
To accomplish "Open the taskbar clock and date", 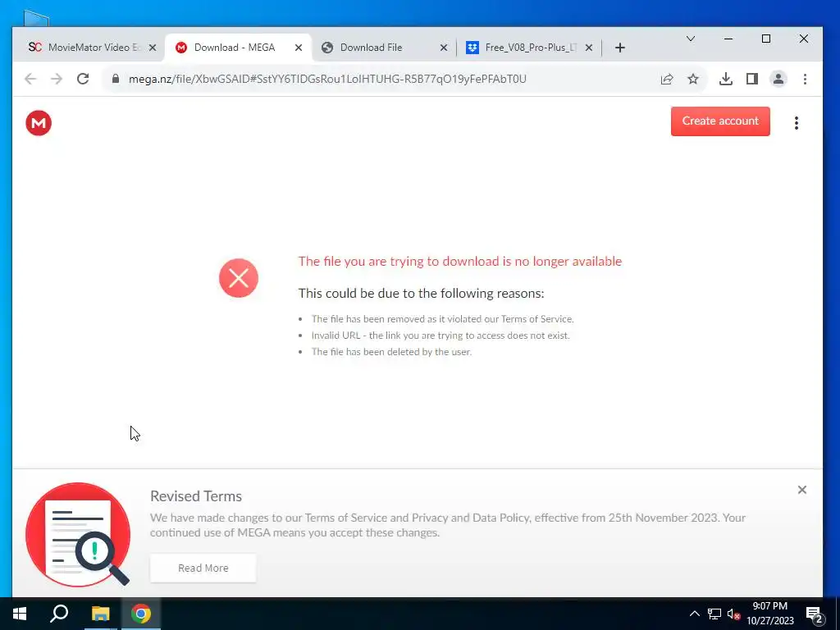I will coord(769,614).
